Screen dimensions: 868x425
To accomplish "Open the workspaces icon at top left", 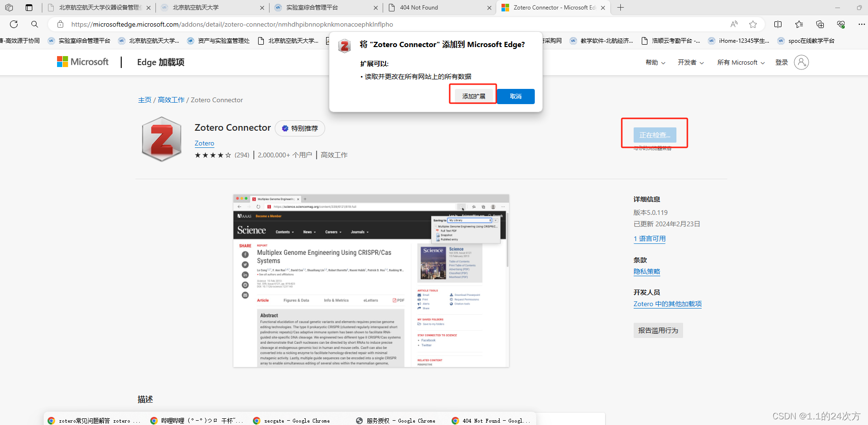I will coord(9,8).
